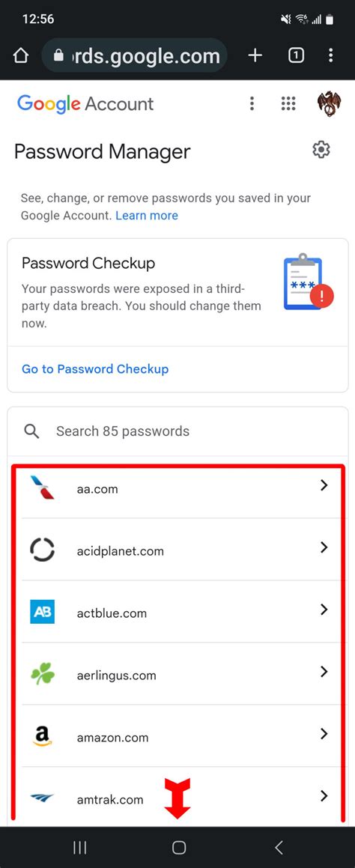The width and height of the screenshot is (355, 868).
Task: Open a new tab with plus icon
Action: 255,55
